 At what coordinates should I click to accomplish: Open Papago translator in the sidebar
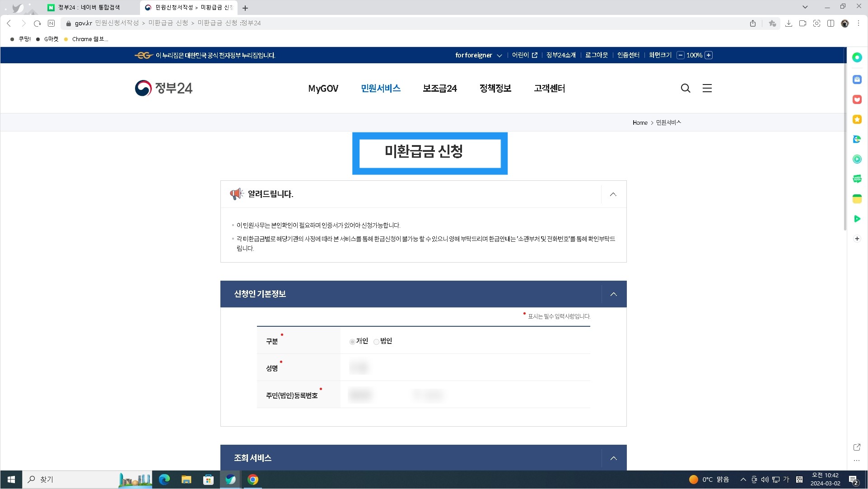point(857,139)
